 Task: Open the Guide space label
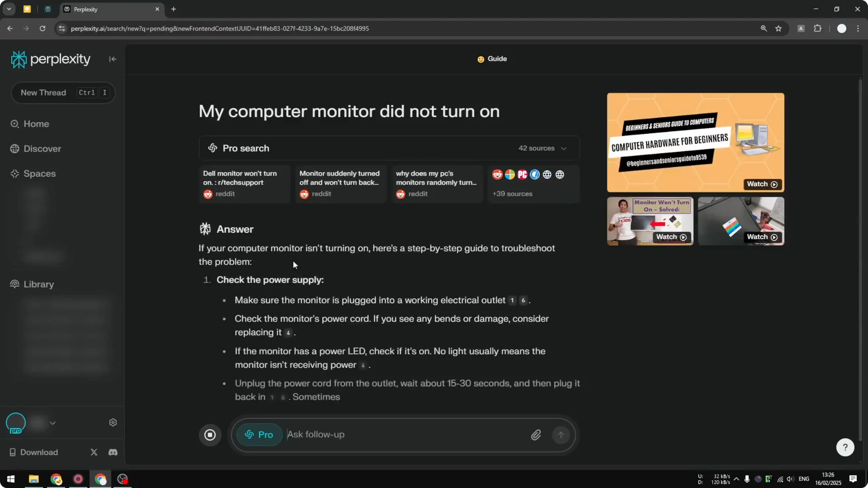coord(492,59)
